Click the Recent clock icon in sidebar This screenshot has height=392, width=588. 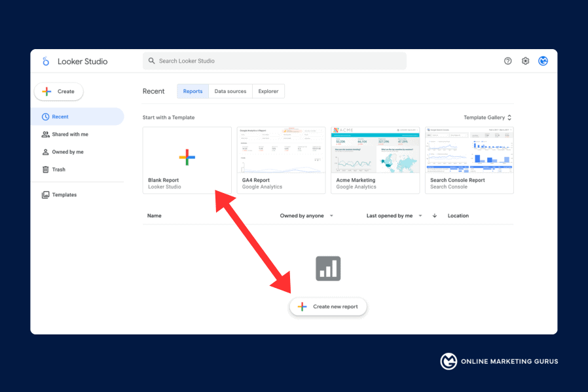[45, 116]
